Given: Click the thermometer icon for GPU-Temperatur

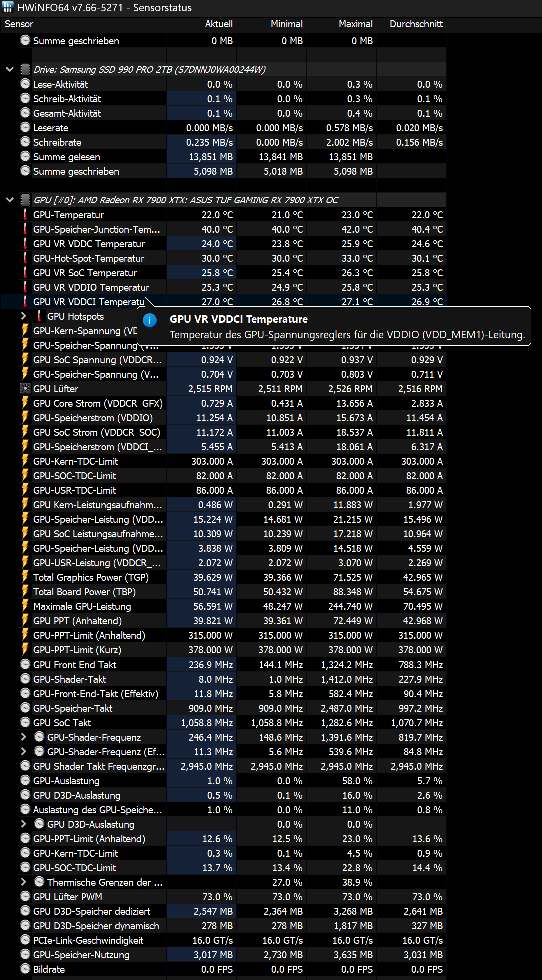Looking at the screenshot, I should pos(25,214).
